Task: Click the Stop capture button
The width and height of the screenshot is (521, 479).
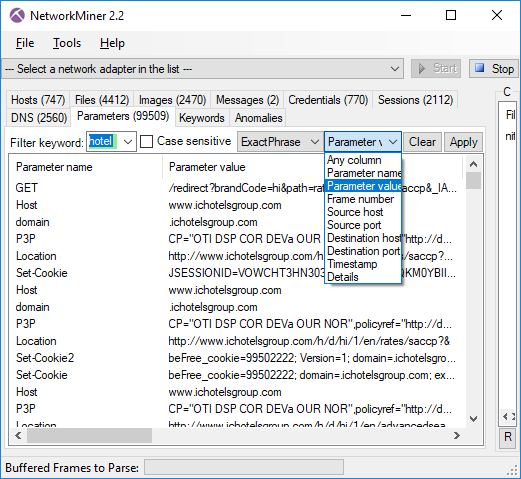Action: coord(495,69)
